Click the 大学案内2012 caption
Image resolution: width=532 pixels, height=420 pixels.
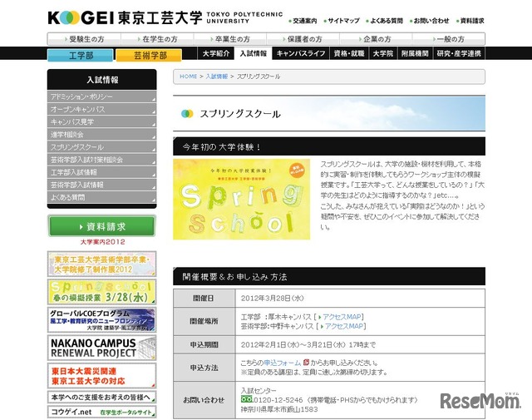pos(102,242)
